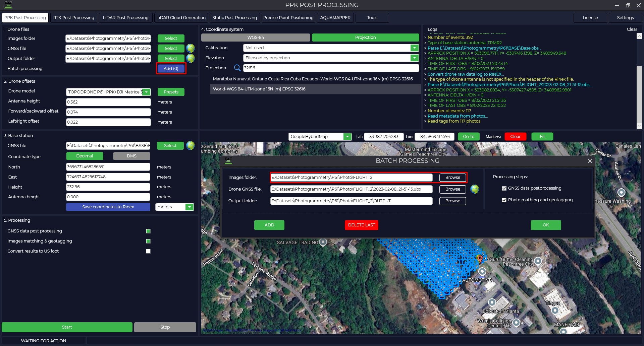Click the Tingue map pin
This screenshot has height=346, width=644.
[x=555, y=310]
